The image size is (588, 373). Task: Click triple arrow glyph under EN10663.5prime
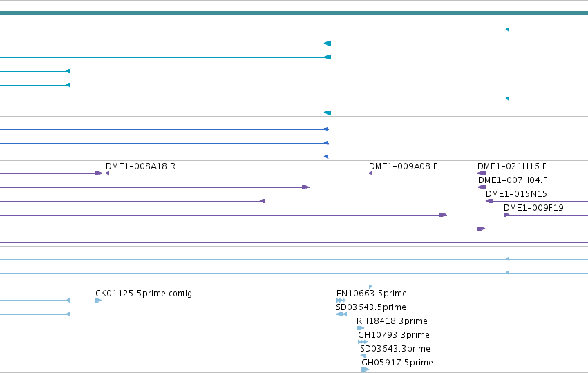click(341, 300)
